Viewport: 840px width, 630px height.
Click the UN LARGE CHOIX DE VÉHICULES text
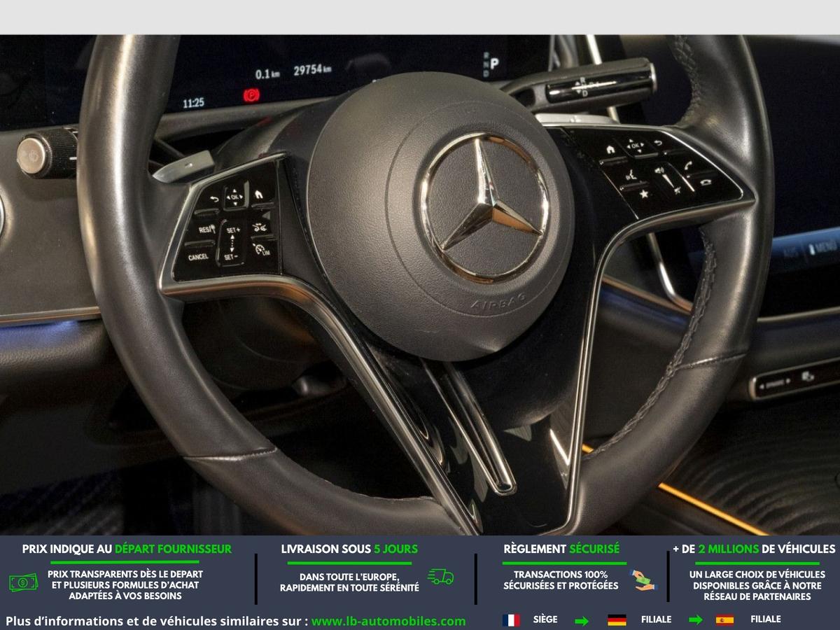coord(757,574)
